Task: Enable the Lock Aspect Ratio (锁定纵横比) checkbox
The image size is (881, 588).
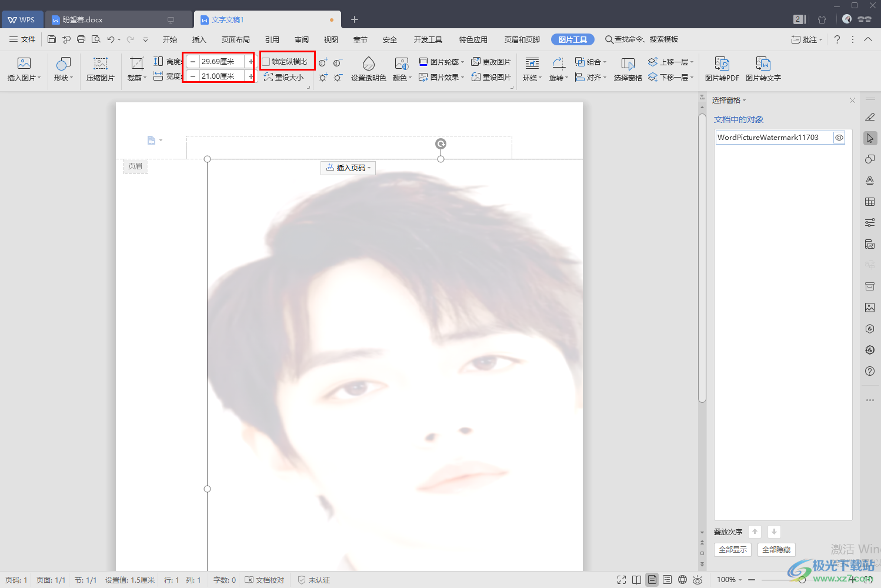Action: (x=266, y=62)
